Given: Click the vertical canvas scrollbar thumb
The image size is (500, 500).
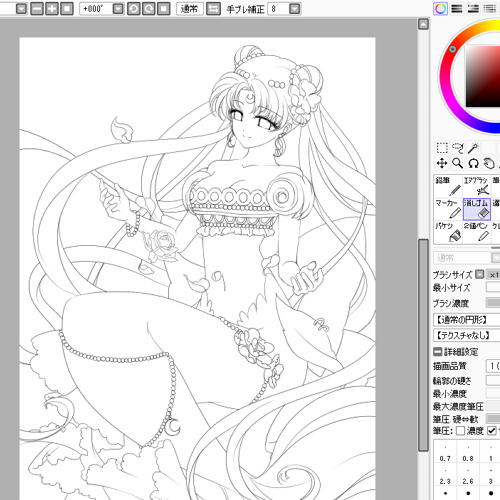Looking at the screenshot, I should click(423, 345).
